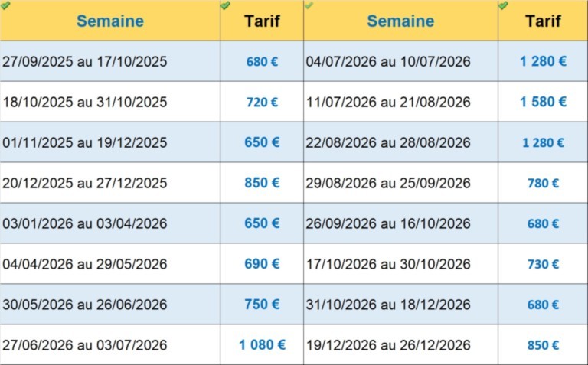Select week 22/08/2026 au 28/08/2026
The width and height of the screenshot is (588, 365).
coord(388,142)
